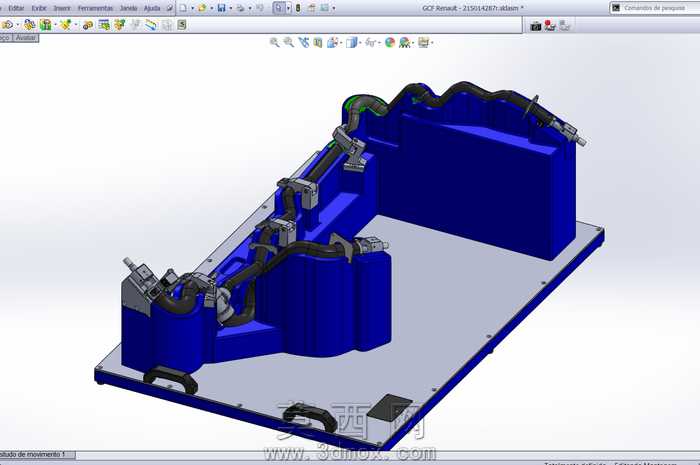Click the Linear Component Pattern icon

click(x=66, y=25)
